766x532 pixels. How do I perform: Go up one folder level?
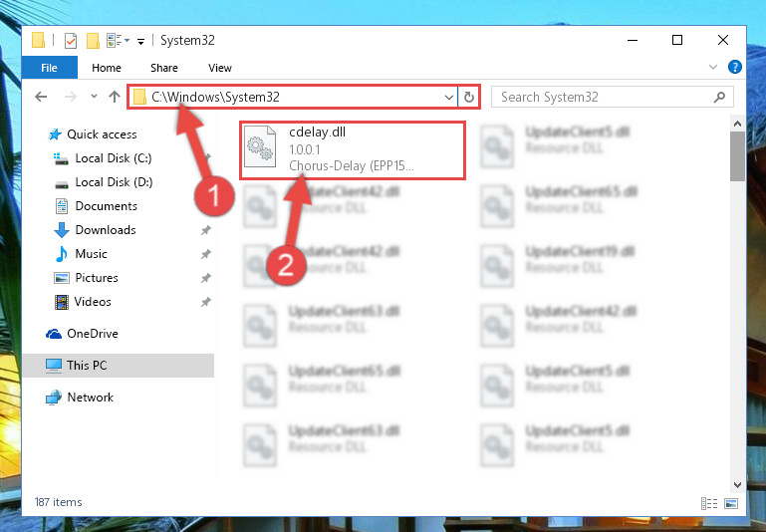[x=115, y=97]
